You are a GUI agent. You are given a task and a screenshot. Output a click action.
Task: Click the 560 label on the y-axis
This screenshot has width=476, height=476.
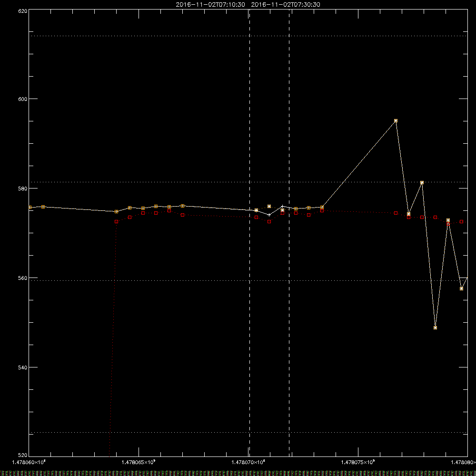click(x=23, y=278)
